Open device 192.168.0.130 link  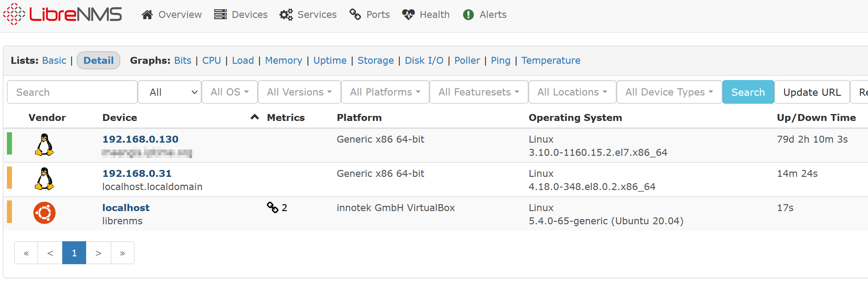click(140, 139)
